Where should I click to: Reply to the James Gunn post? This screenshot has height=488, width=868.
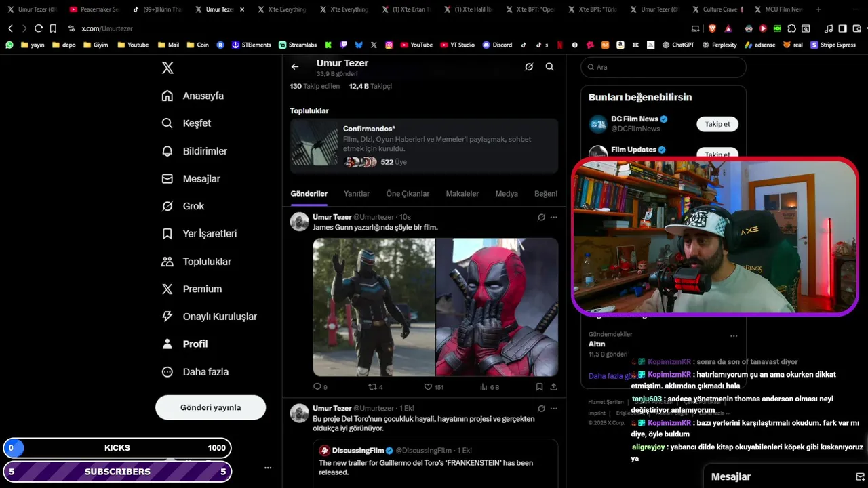320,387
